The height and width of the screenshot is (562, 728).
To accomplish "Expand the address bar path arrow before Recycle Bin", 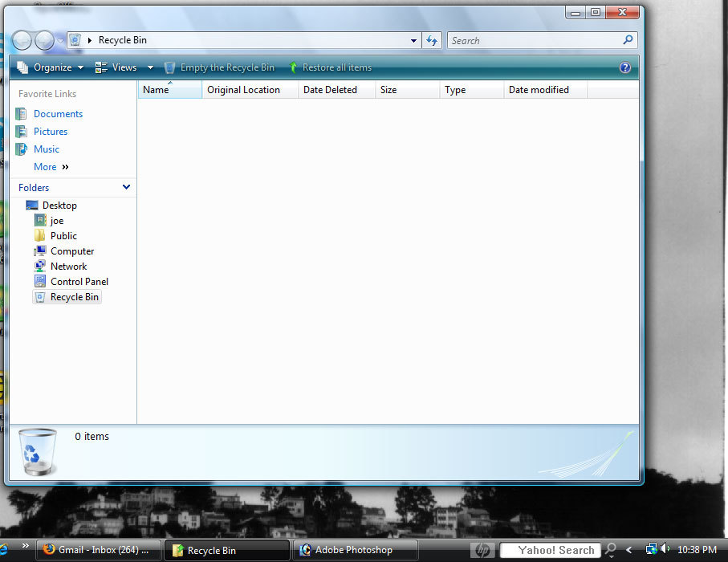I will coord(90,40).
